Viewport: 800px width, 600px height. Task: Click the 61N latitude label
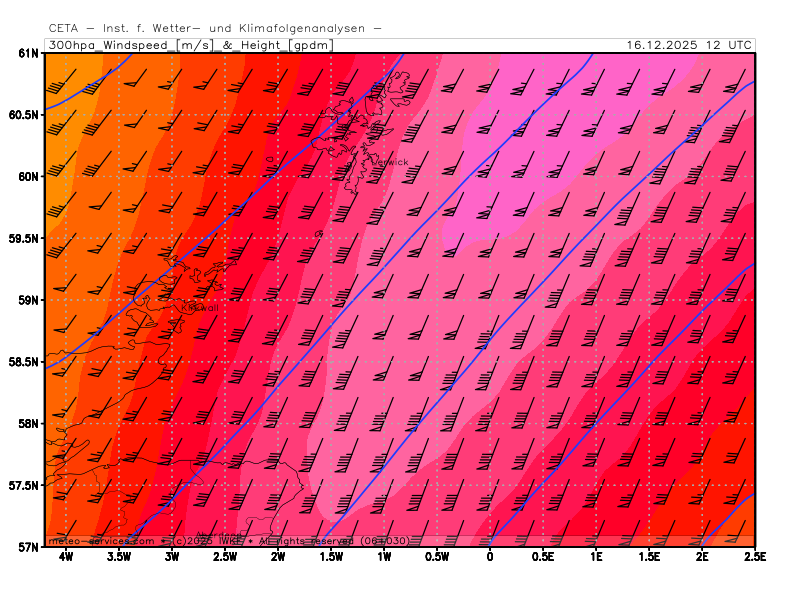point(28,53)
